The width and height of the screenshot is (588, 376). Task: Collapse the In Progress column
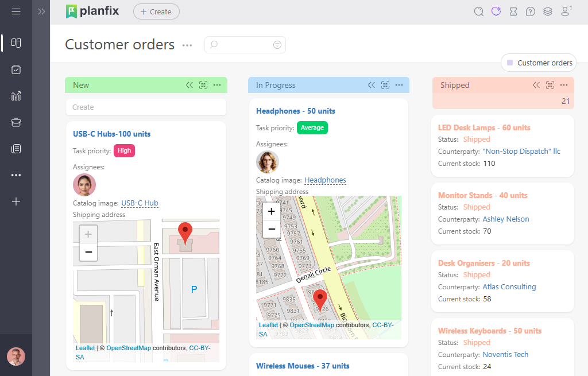pos(372,85)
